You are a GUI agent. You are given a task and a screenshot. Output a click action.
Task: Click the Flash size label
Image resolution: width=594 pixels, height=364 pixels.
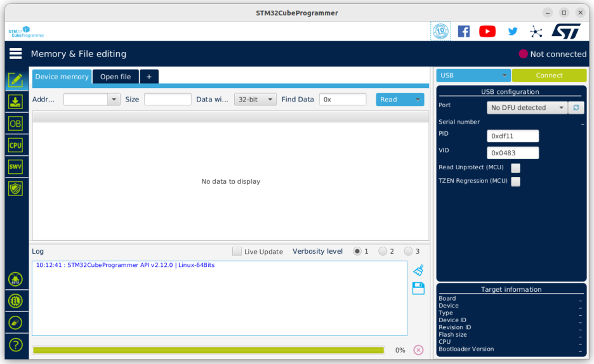tap(452, 334)
